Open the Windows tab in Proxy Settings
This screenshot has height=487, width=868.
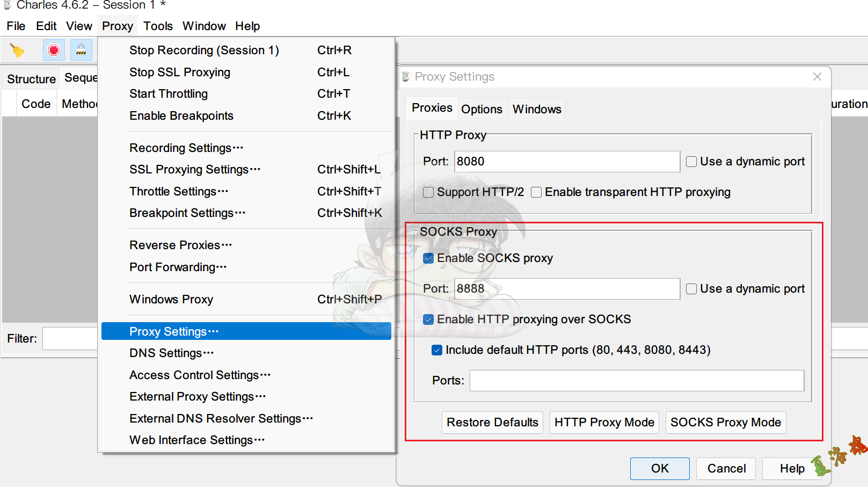click(x=537, y=109)
